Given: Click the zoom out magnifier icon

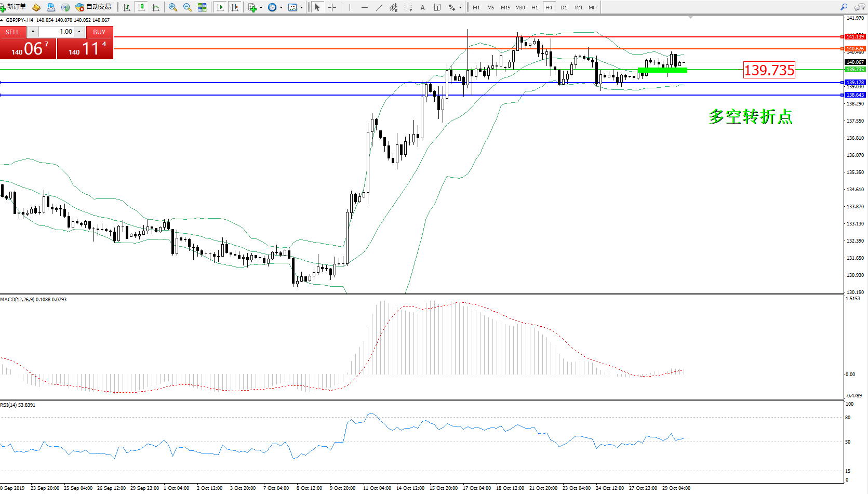Looking at the screenshot, I should point(188,7).
